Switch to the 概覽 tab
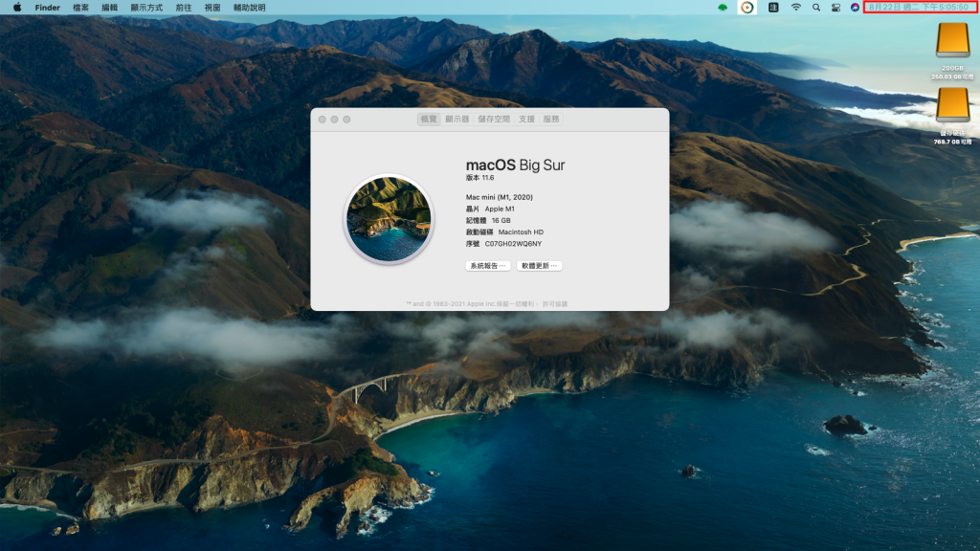Image resolution: width=980 pixels, height=551 pixels. [429, 119]
